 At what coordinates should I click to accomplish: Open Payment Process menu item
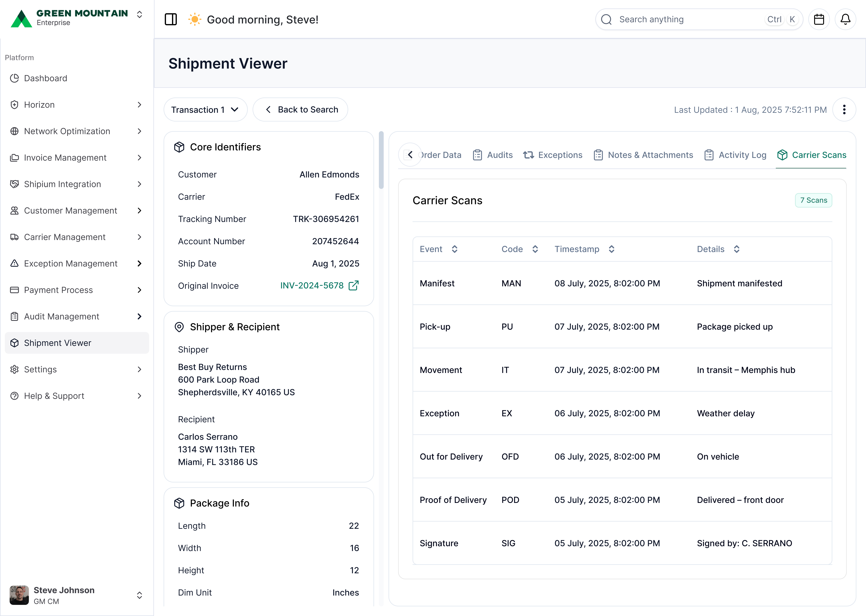(77, 290)
